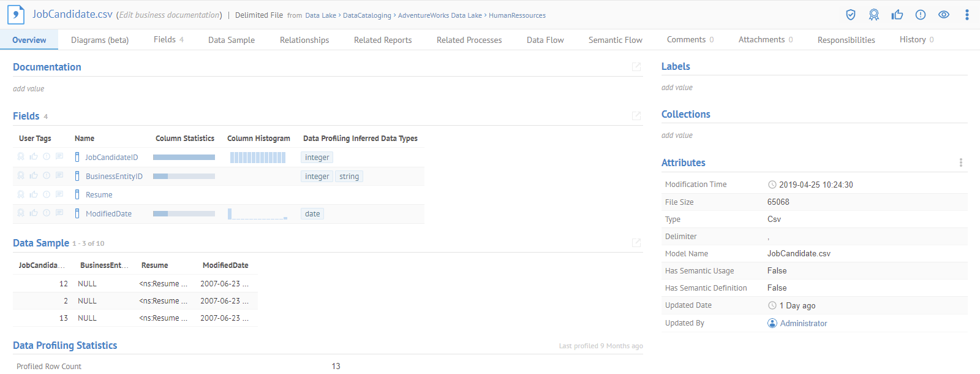
Task: Click the JobCandidateID column statistics bar
Action: coord(184,158)
